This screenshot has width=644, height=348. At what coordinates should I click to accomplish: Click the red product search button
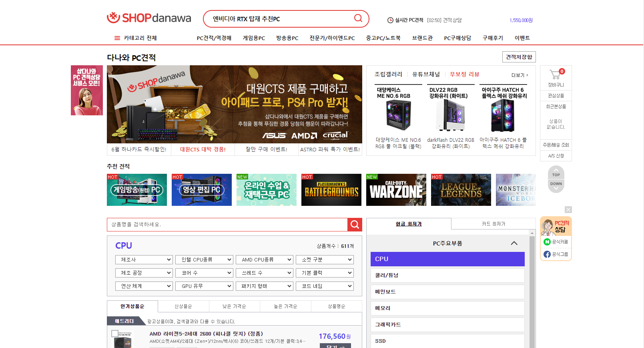click(x=355, y=225)
